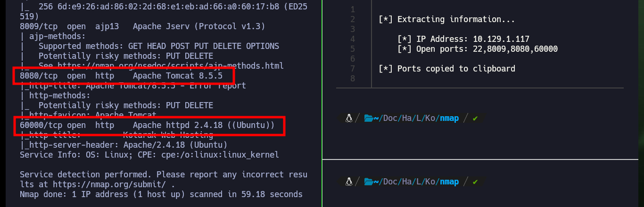Click the Nmap done summary line

(161, 194)
